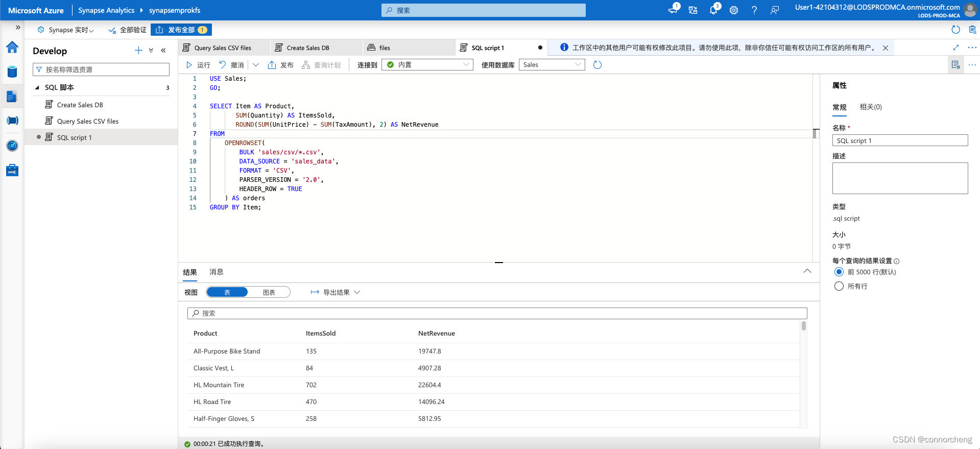Open the settings gear

click(734, 10)
